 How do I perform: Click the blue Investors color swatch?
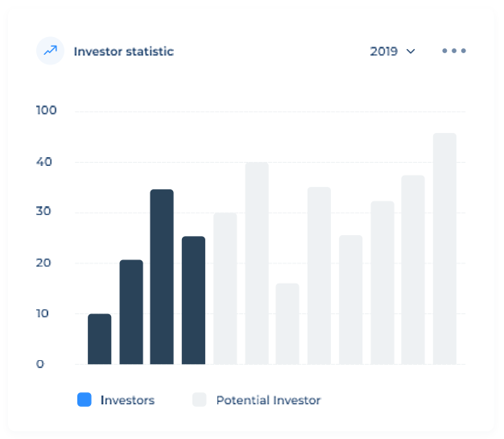click(x=85, y=400)
